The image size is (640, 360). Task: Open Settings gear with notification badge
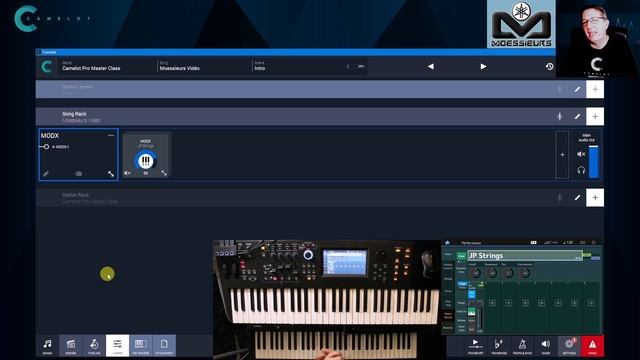569,346
